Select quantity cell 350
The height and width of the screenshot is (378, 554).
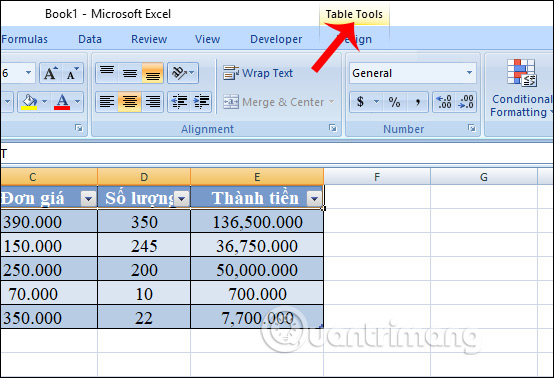[x=144, y=222]
